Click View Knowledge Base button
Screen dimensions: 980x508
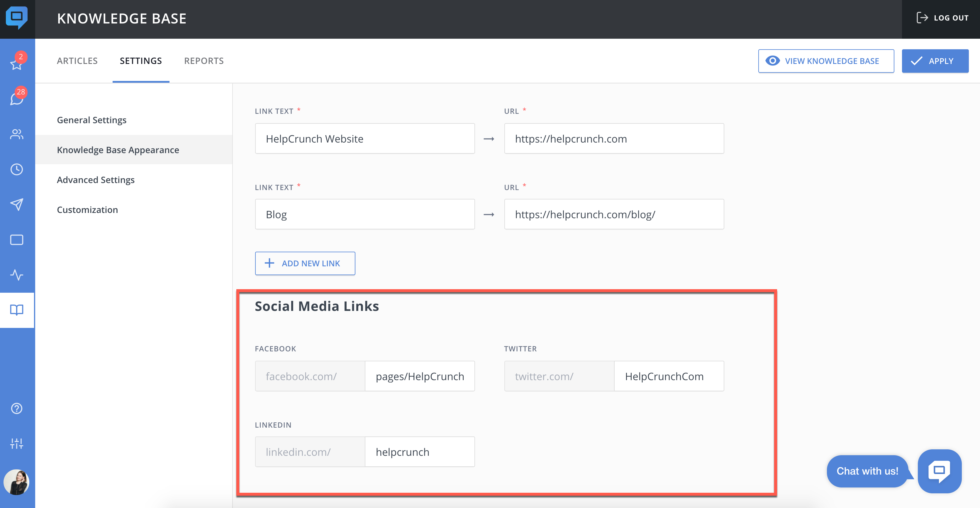[826, 61]
